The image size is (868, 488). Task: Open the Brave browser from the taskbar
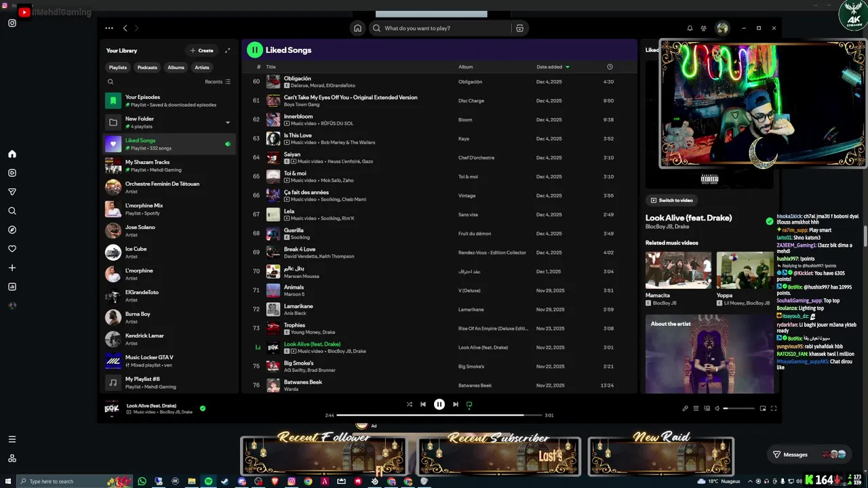coord(275,481)
